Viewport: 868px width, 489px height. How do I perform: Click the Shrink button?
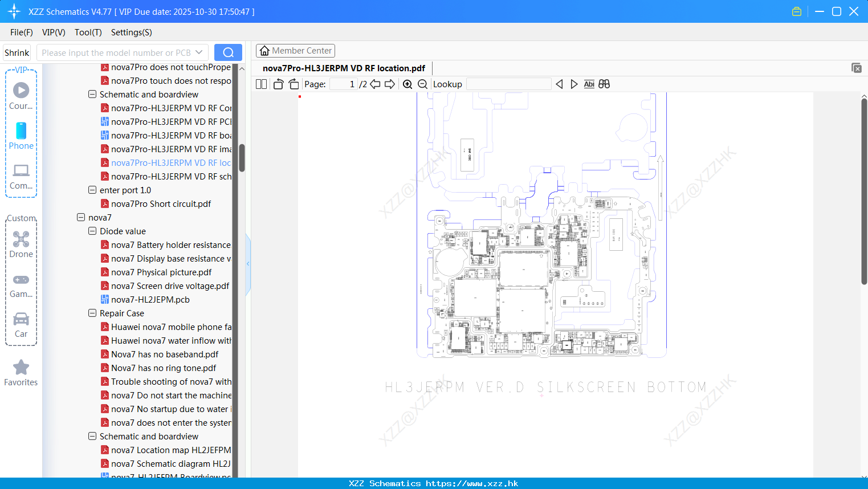click(17, 52)
